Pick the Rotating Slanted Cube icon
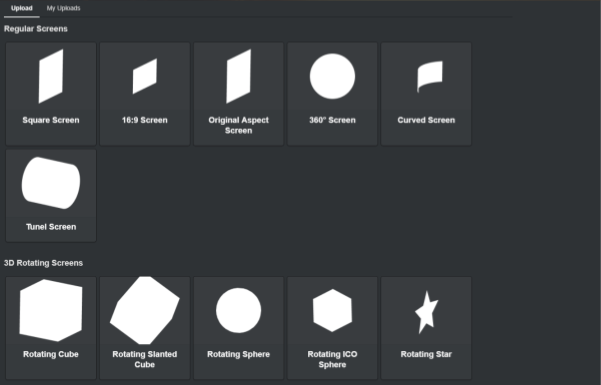The height and width of the screenshot is (385, 601). pyautogui.click(x=145, y=310)
